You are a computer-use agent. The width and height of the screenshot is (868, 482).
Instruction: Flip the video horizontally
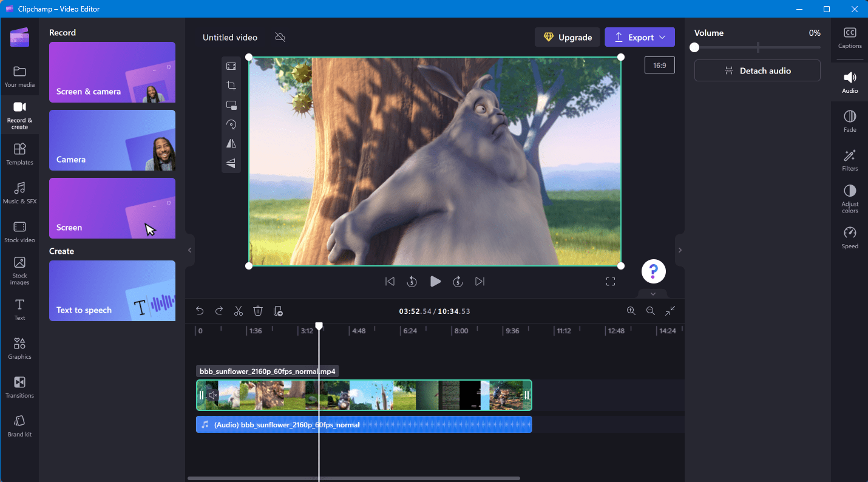231,144
